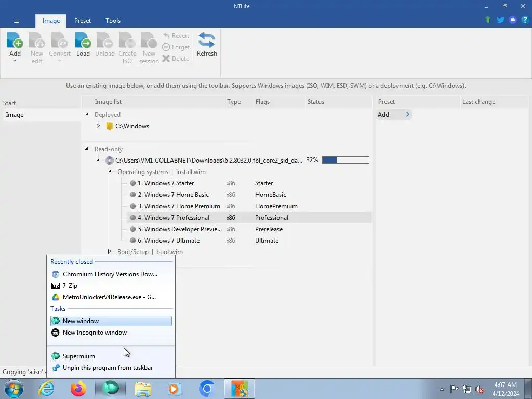Select 2. Windows 7 Home Basic

point(249,195)
